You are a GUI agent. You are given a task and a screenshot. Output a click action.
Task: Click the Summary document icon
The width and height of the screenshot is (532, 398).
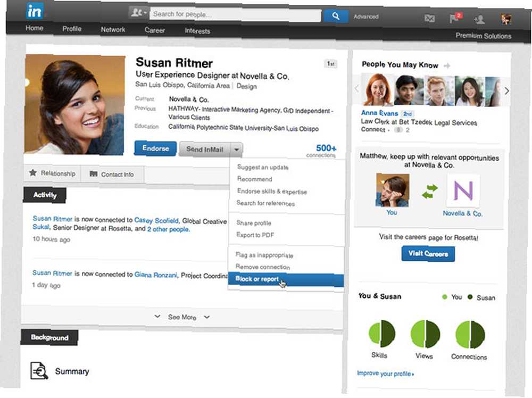coord(39,370)
